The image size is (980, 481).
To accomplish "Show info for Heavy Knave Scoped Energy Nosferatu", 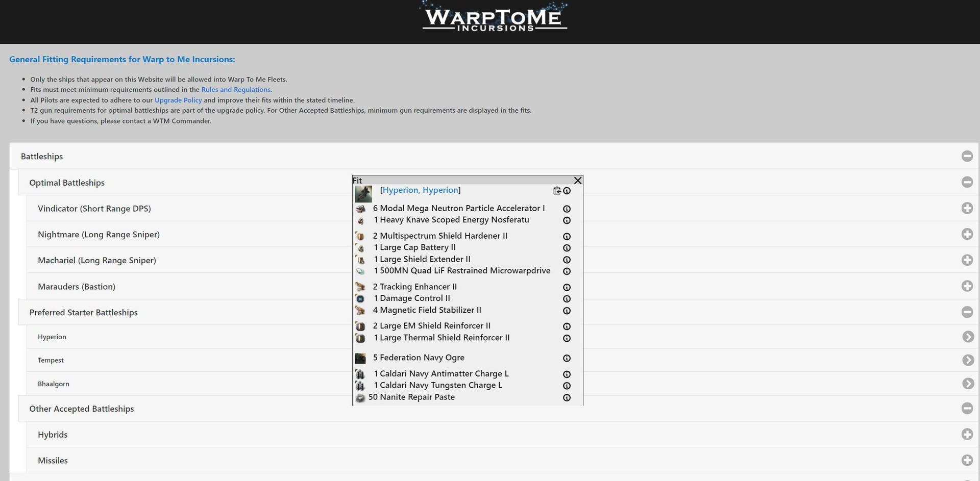I will click(x=567, y=220).
